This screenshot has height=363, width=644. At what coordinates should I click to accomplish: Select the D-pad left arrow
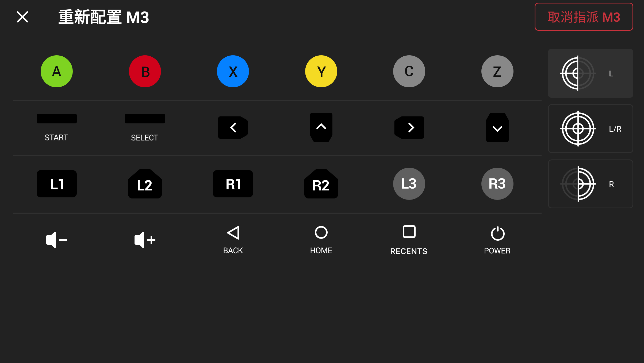[233, 127]
